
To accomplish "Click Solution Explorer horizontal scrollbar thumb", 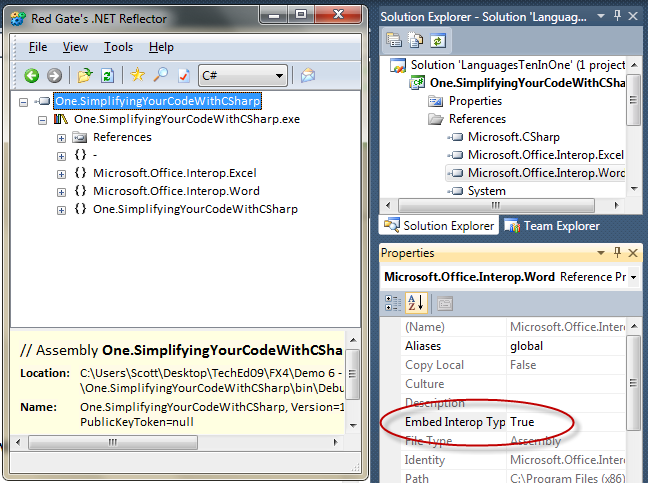I will point(496,205).
